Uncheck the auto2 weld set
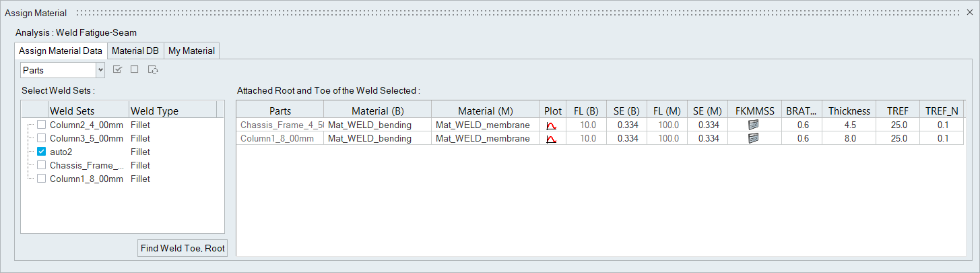980x273 pixels. coord(42,152)
